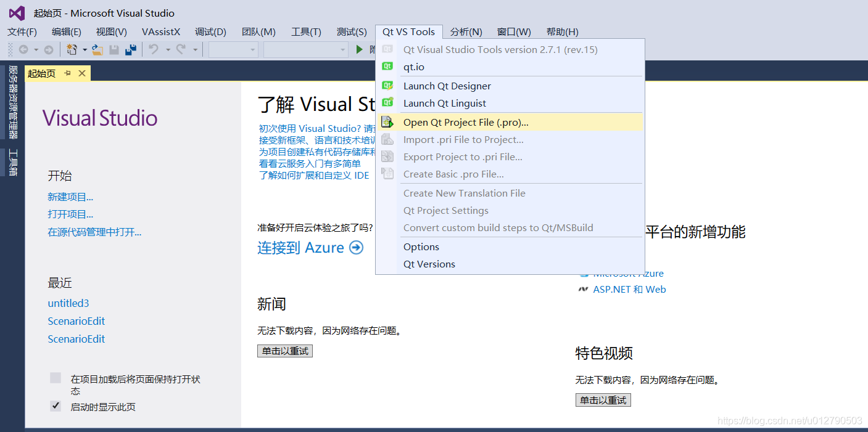Open the 帮助(H) menu

point(562,32)
